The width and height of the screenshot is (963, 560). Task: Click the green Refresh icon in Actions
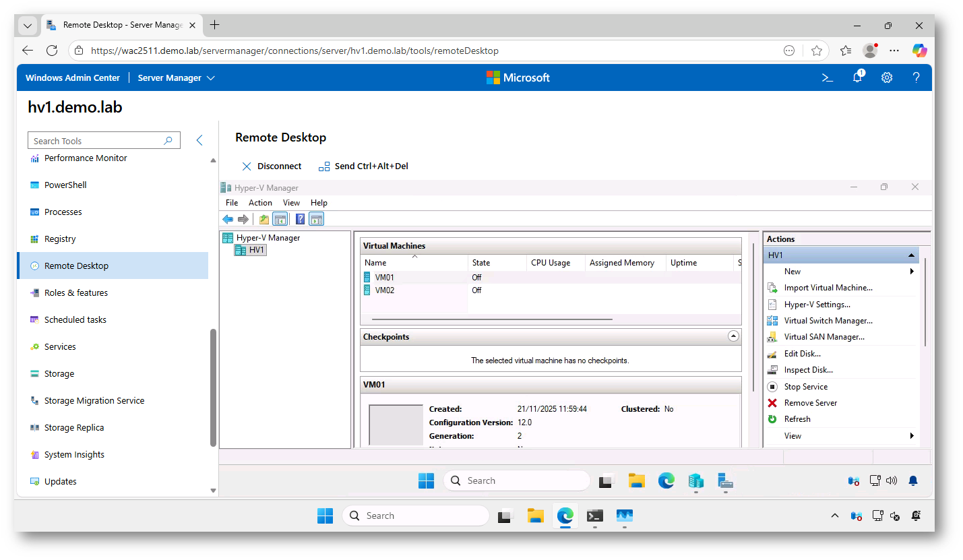772,419
